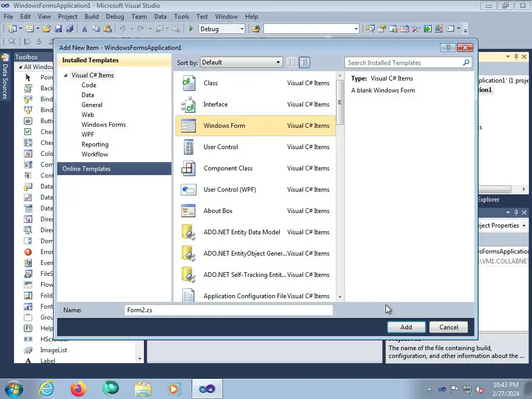Collapse the Visual C# Items tree node
Image resolution: width=532 pixels, height=399 pixels.
(x=65, y=75)
